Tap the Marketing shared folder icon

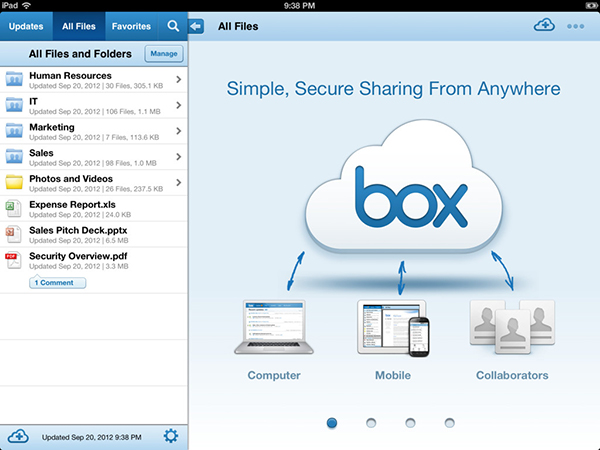pos(14,131)
